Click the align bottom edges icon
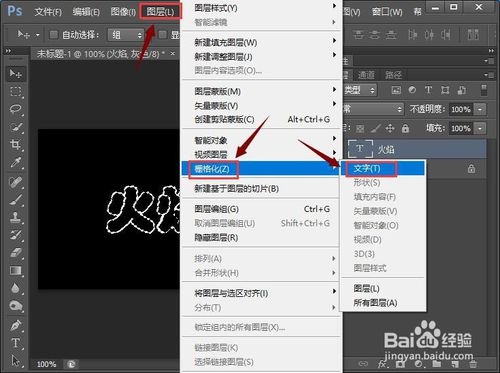 click(x=391, y=34)
